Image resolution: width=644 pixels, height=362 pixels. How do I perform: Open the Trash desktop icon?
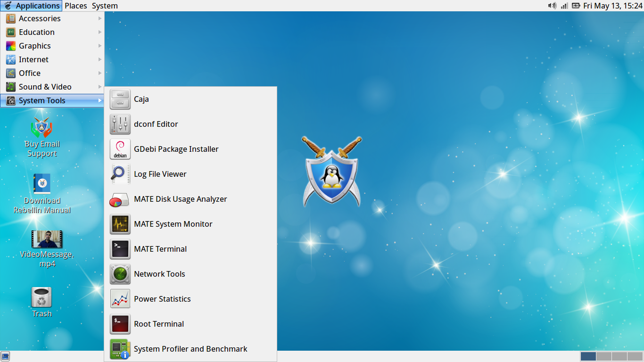[41, 297]
